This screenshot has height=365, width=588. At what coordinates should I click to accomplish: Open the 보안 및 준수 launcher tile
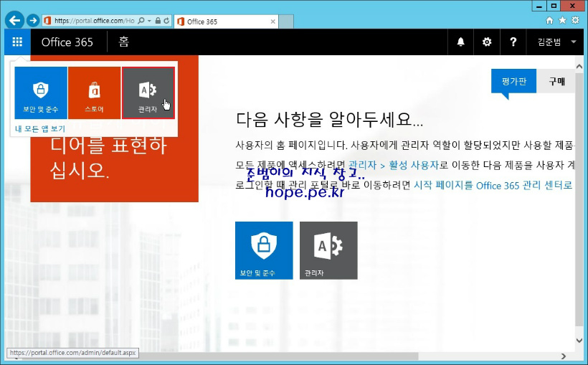pyautogui.click(x=41, y=93)
